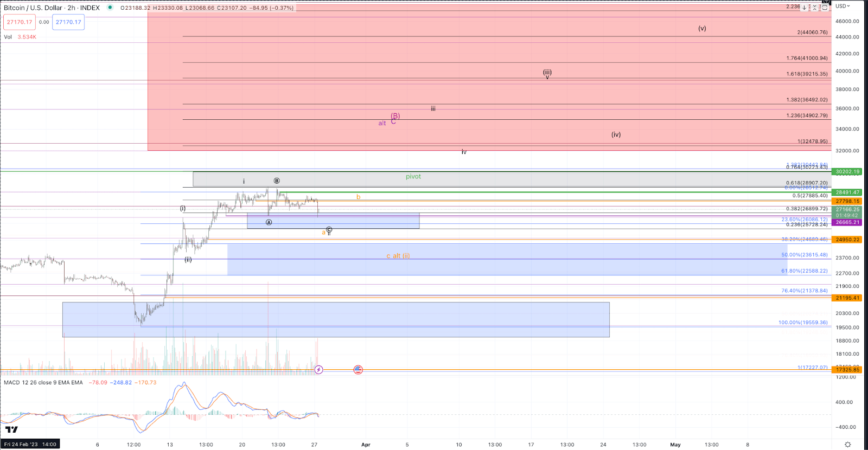The height and width of the screenshot is (450, 868).
Task: Click the 1(32478.95) Fibonacci level label
Action: [x=813, y=142]
